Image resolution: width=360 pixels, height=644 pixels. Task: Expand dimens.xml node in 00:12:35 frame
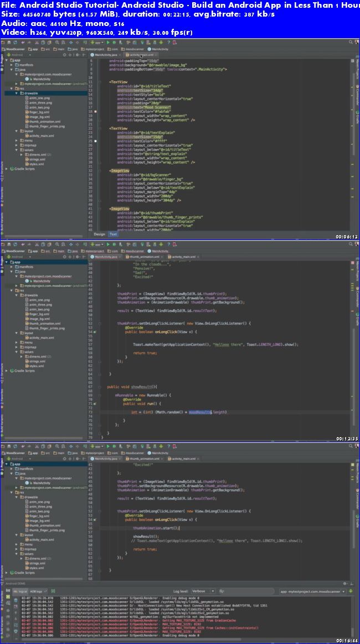tap(22, 356)
